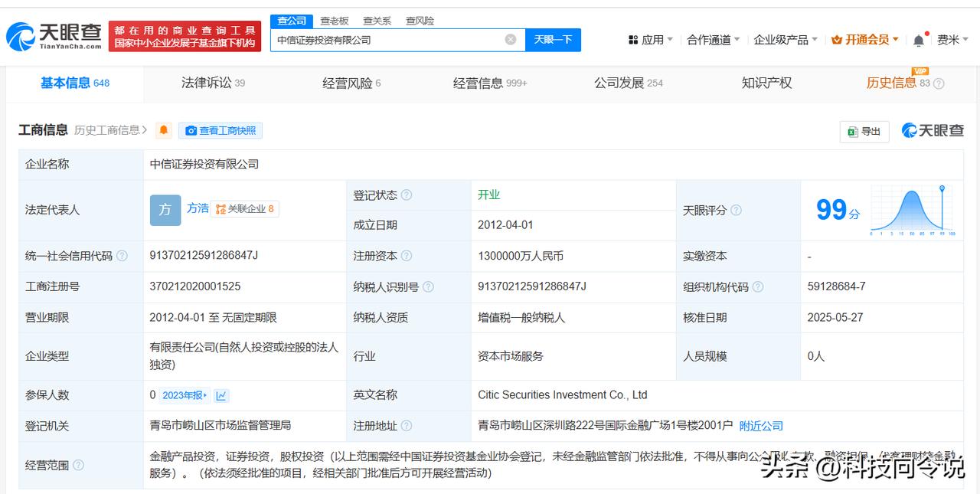The image size is (980, 494).
Task: Open the help icon beside 注册资本
Action: click(x=407, y=256)
